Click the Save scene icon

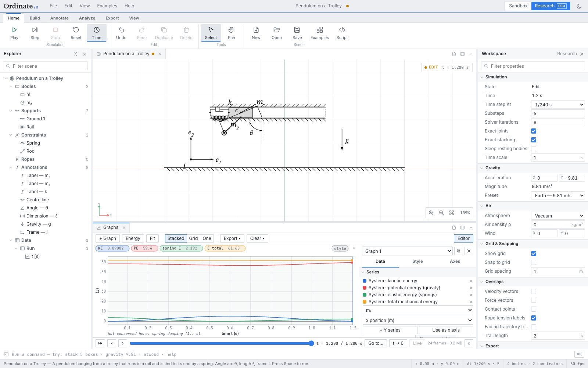[297, 30]
